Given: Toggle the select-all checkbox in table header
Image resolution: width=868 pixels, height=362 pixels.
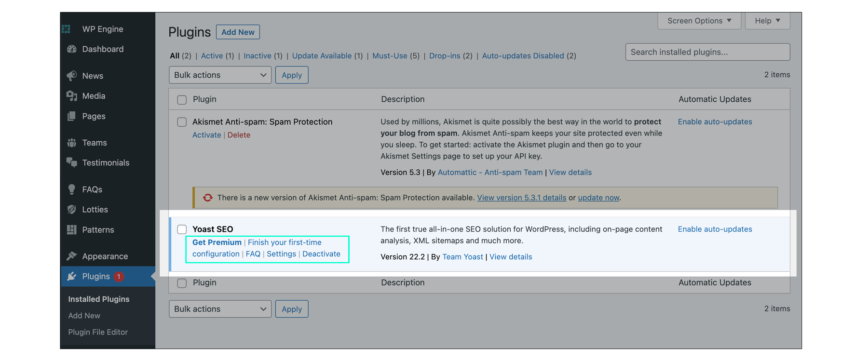Looking at the screenshot, I should (182, 100).
